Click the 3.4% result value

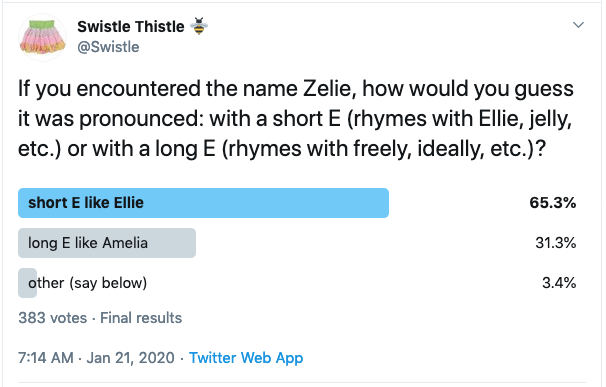[x=559, y=283]
